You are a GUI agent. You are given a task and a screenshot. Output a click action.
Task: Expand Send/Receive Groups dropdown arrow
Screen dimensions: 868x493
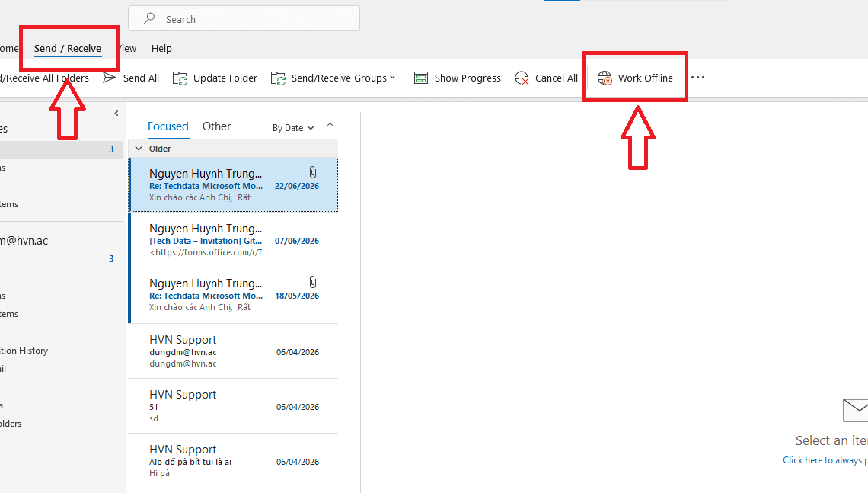pyautogui.click(x=392, y=78)
